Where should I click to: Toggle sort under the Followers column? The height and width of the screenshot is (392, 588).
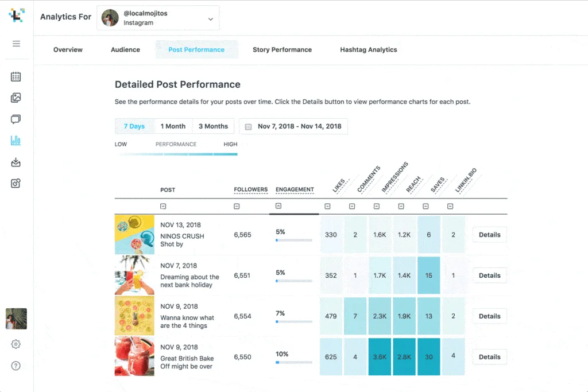tap(237, 206)
